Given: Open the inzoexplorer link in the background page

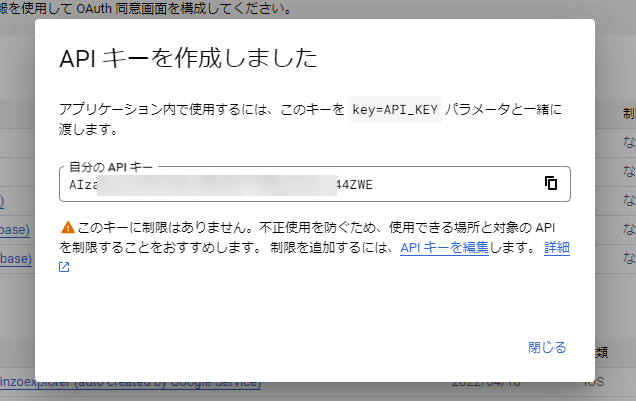Looking at the screenshot, I should [130, 384].
